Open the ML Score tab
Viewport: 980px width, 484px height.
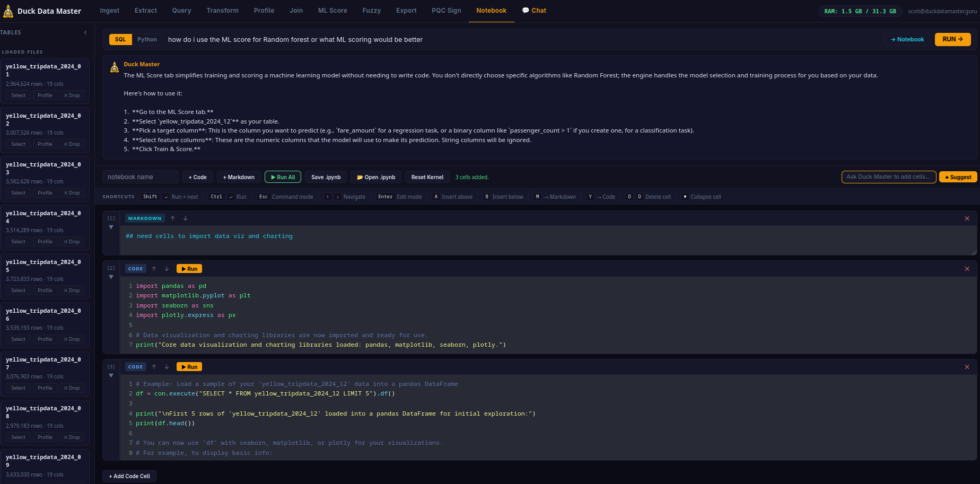332,11
